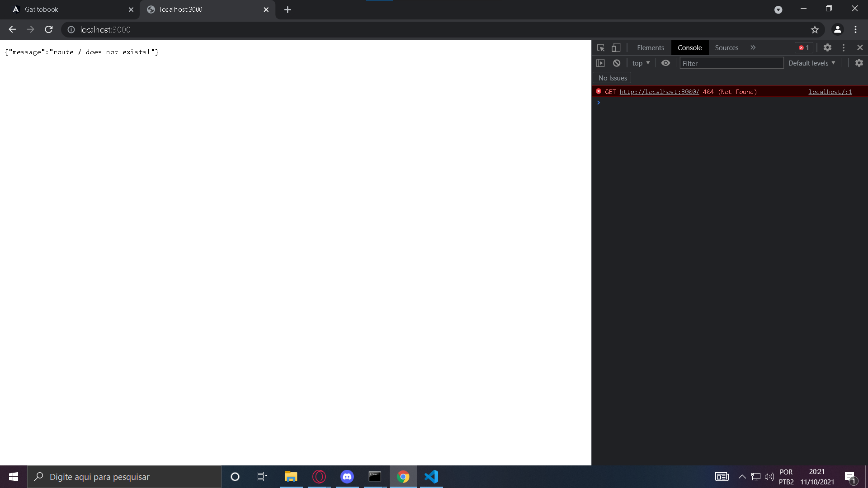Close the Gatitobook tab
The height and width of the screenshot is (488, 868).
coord(131,9)
